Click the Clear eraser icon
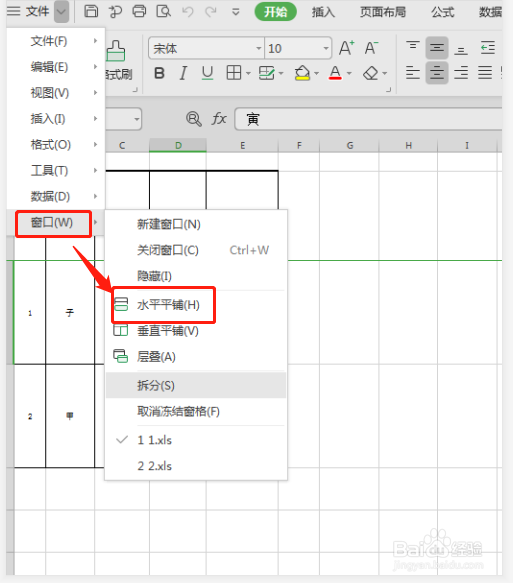The image size is (513, 583). pos(371,73)
